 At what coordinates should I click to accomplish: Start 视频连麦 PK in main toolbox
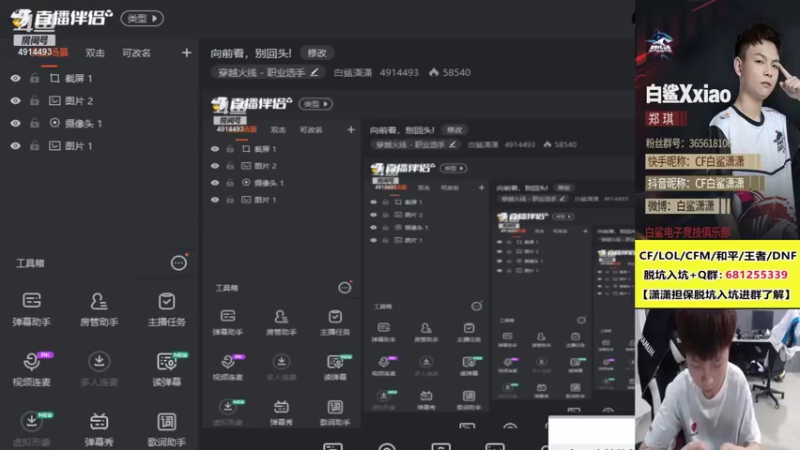pos(32,369)
